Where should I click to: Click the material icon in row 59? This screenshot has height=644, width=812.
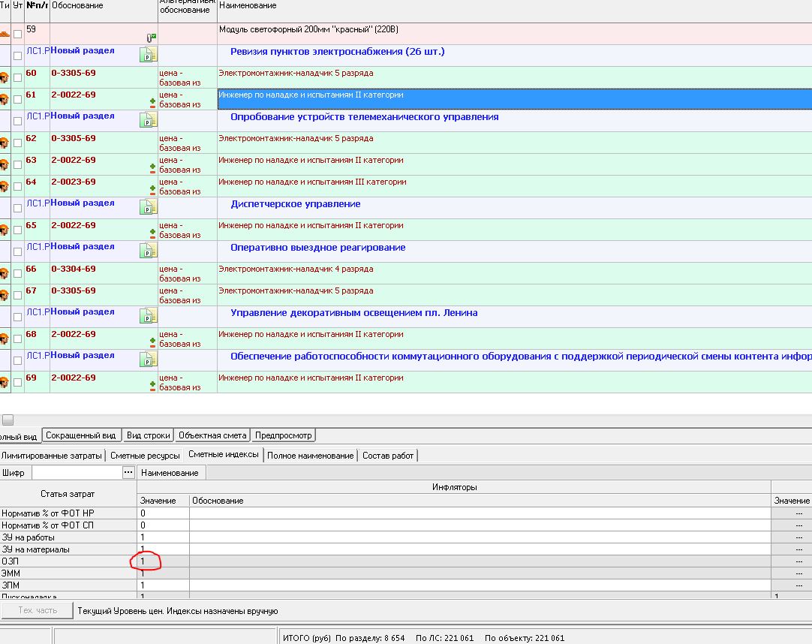[4, 34]
